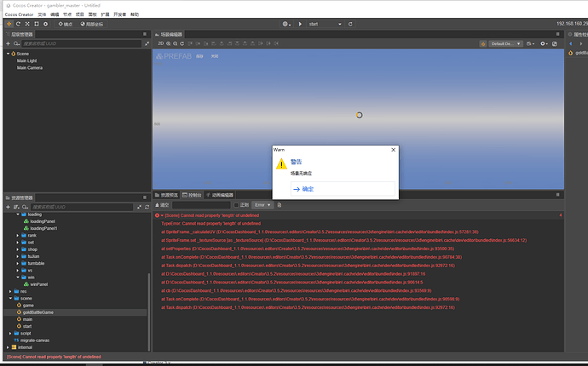Screen dimensions: 588x366
Task: Click the refresh preview icon
Action: 350,24
